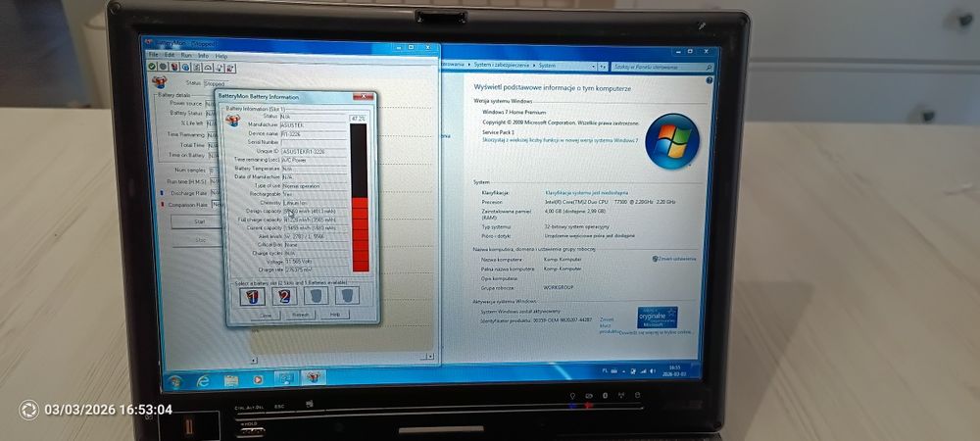Open the Help menu in BatteryMon
980x441 pixels.
(x=221, y=56)
